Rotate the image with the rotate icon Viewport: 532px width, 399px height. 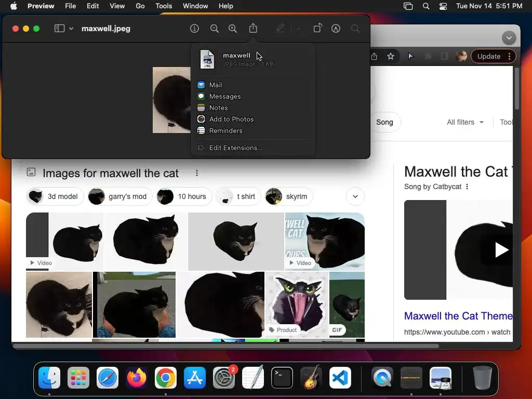[x=317, y=28]
